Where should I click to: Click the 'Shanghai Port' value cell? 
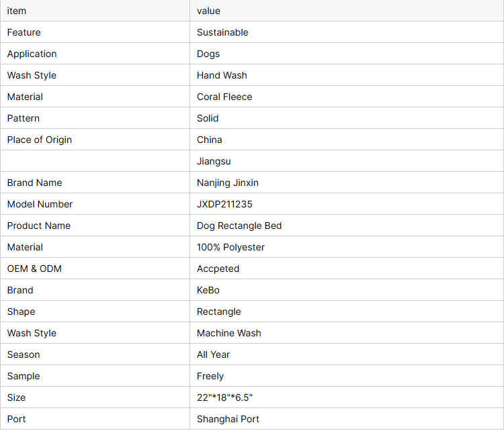click(x=347, y=419)
